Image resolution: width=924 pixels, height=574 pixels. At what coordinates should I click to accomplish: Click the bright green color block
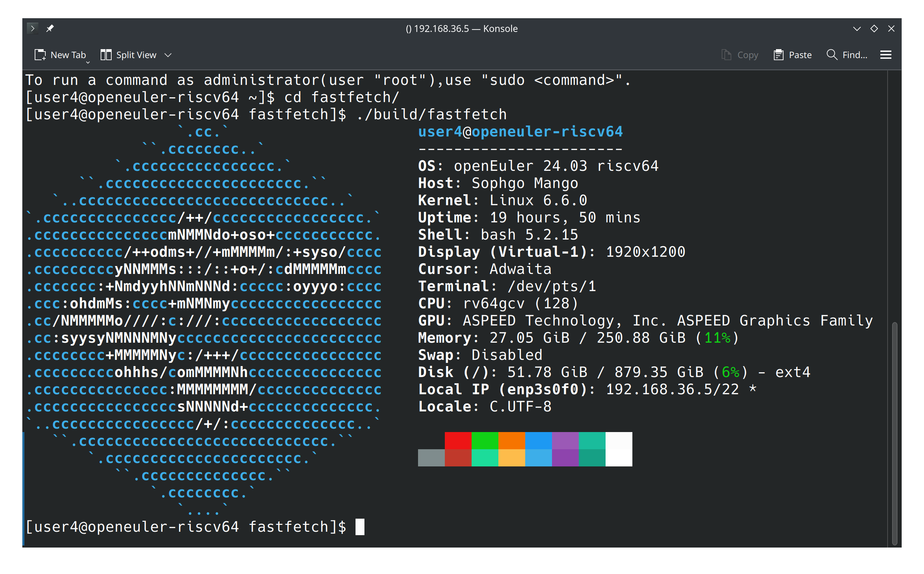[x=485, y=440]
